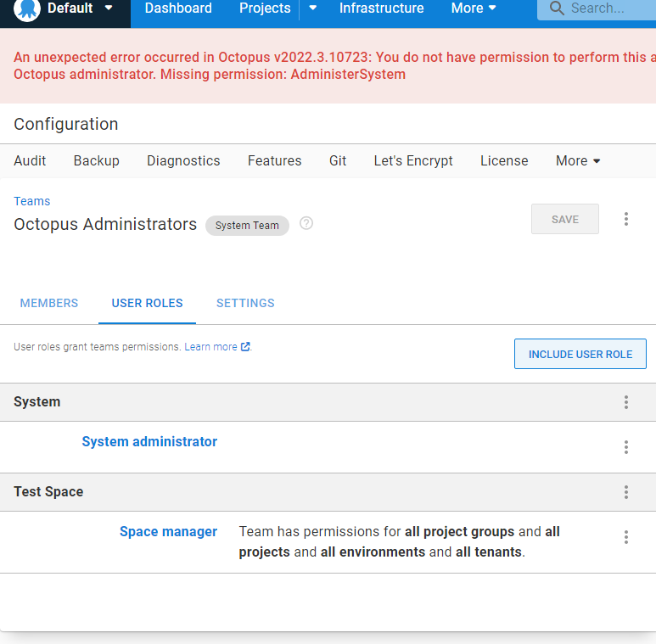Viewport: 656px width, 644px height.
Task: Expand the Projects dropdown arrow
Action: coord(312,8)
